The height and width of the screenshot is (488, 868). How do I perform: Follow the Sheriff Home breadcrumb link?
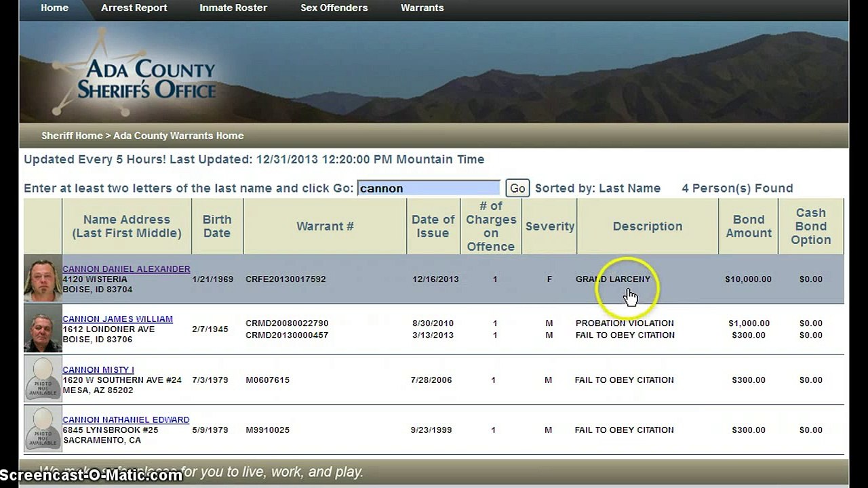pyautogui.click(x=72, y=136)
